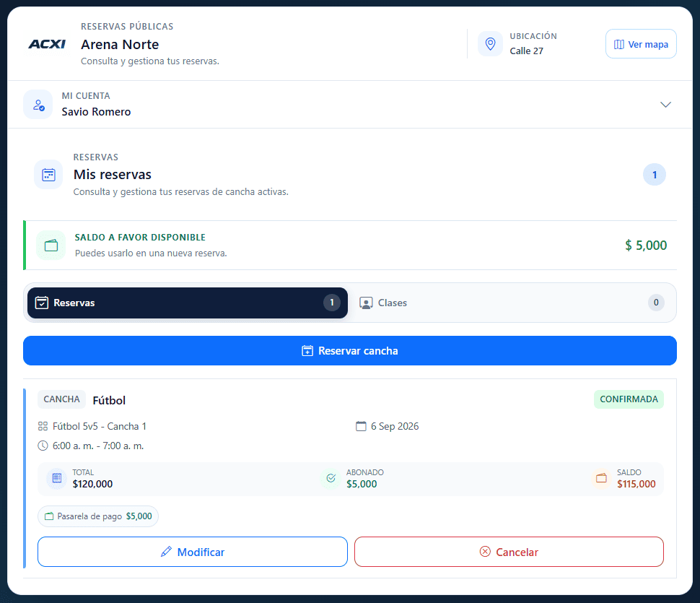Image resolution: width=700 pixels, height=603 pixels.
Task: Open the Ver mapa button
Action: 641,44
